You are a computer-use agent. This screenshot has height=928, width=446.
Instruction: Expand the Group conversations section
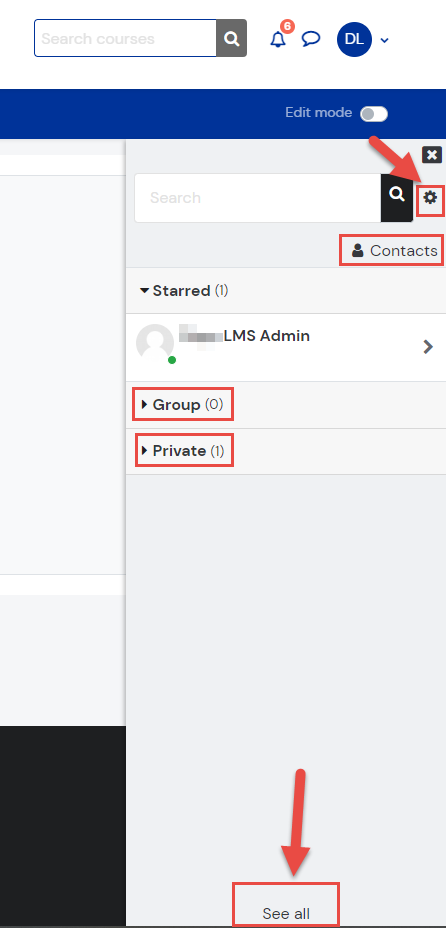click(182, 405)
